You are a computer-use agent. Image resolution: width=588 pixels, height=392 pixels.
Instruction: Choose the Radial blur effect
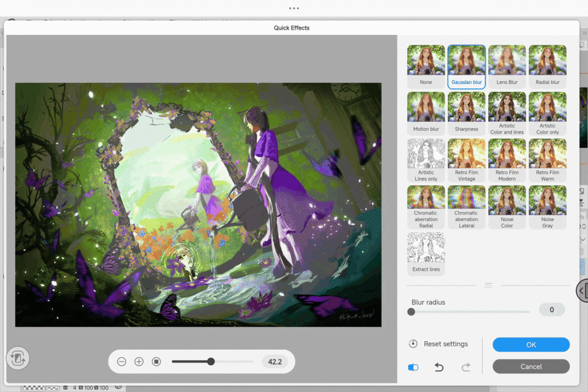[547, 67]
